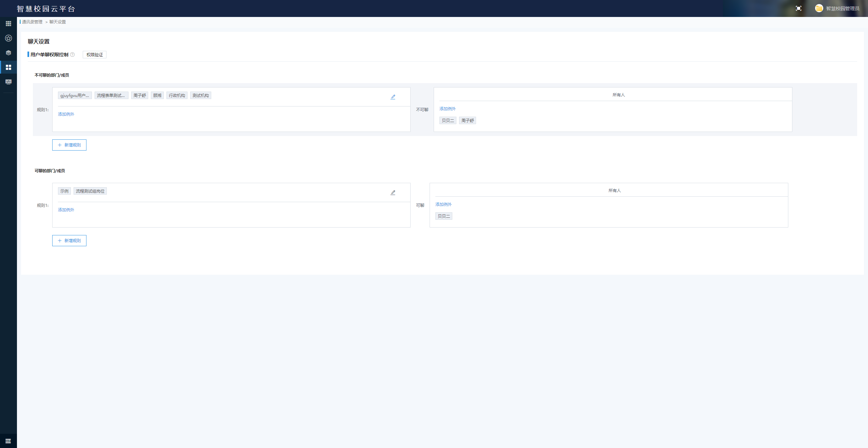Click the 可聊的部门/成员 heading
Image resolution: width=868 pixels, height=448 pixels.
pos(50,171)
